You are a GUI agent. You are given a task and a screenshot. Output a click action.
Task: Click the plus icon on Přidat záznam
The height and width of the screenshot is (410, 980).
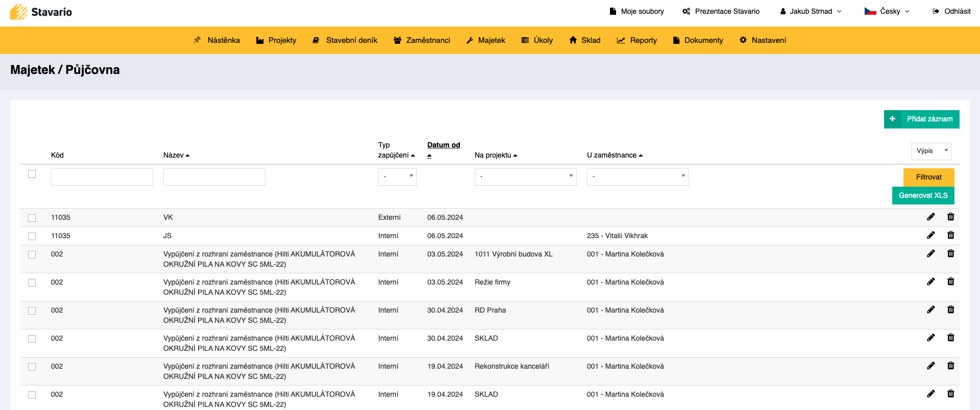tap(892, 119)
